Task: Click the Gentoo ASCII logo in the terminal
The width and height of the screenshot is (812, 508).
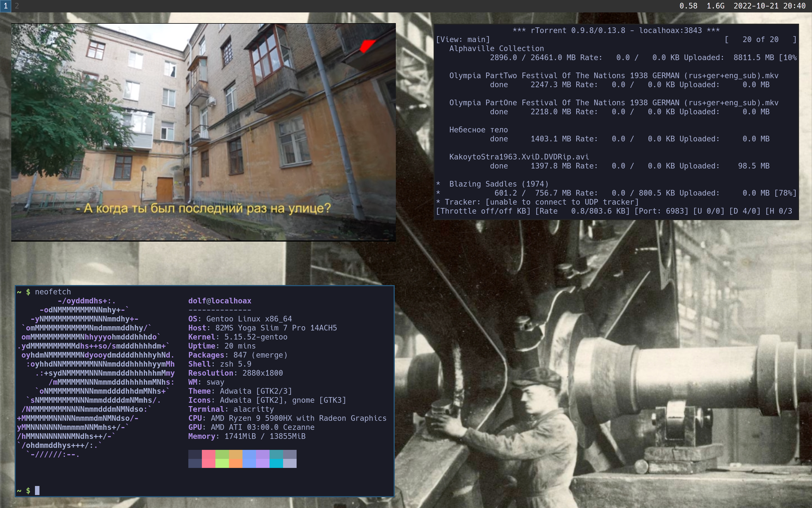Action: (x=96, y=378)
